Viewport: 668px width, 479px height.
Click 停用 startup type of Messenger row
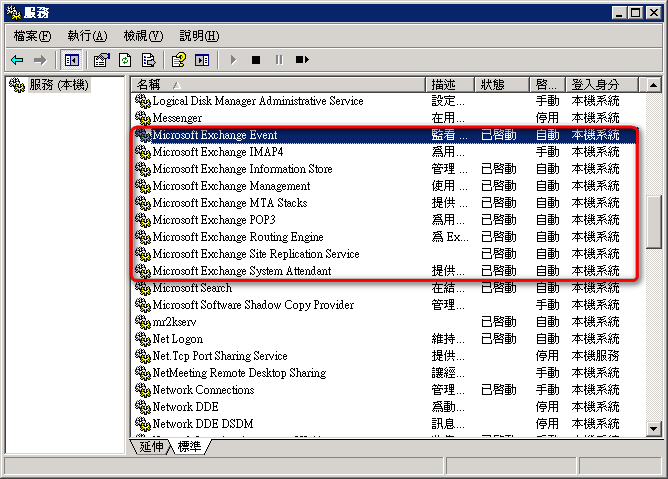[547, 118]
